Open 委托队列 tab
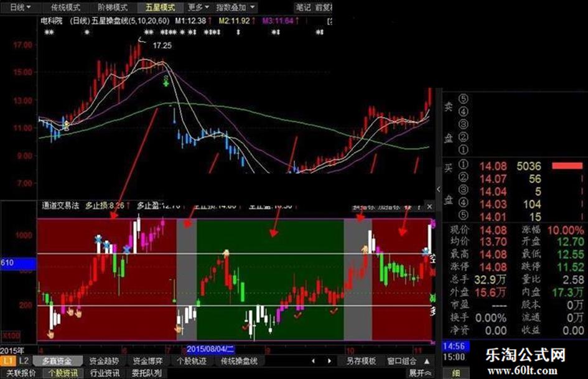This screenshot has height=379, width=588. 147,373
